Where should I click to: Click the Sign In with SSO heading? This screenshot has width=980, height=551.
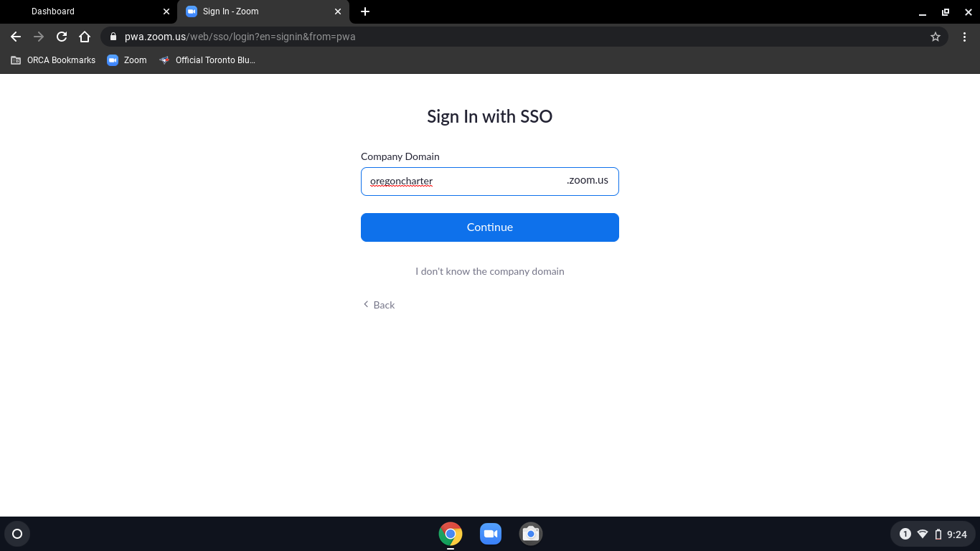(x=490, y=116)
